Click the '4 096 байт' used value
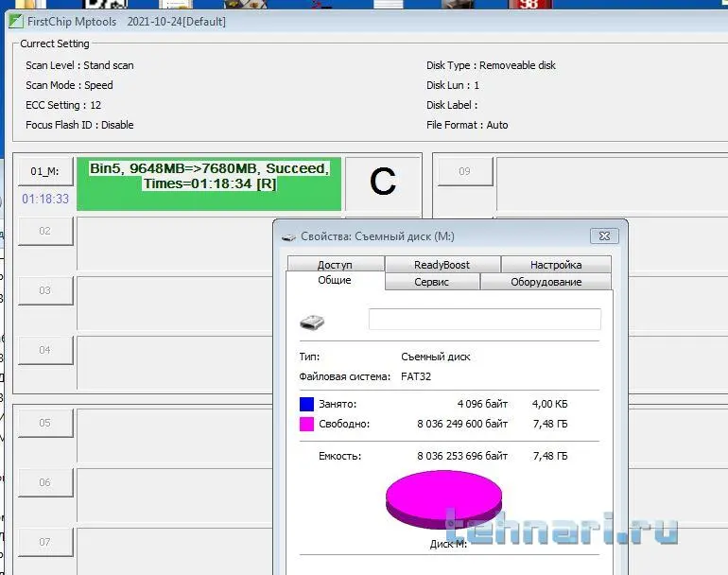Screen dimensions: 728x575 pyautogui.click(x=482, y=404)
